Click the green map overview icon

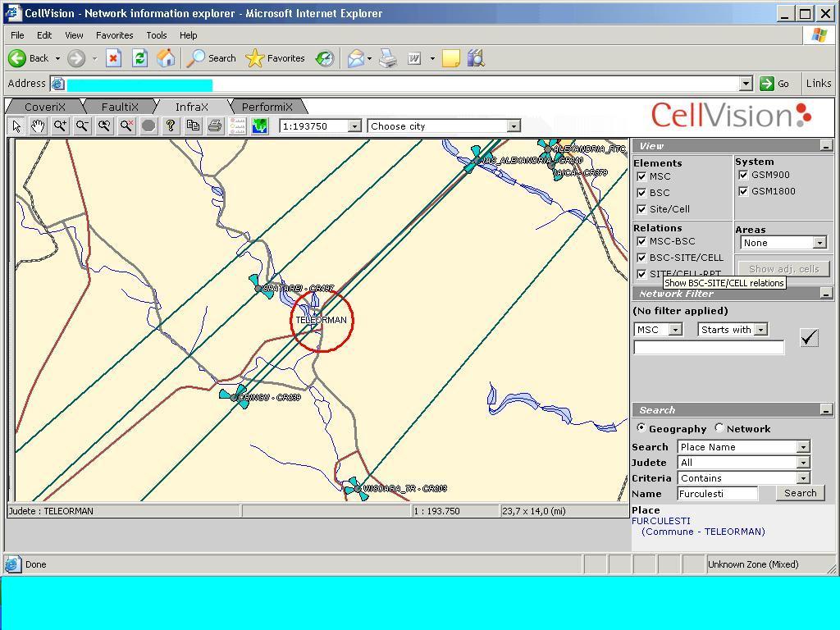259,126
